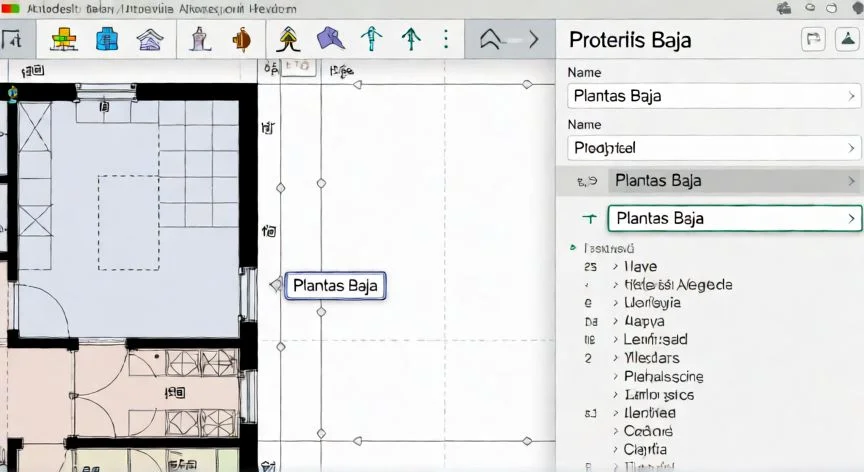864x472 pixels.
Task: Click the upward caret navigation icon
Action: tap(490, 39)
